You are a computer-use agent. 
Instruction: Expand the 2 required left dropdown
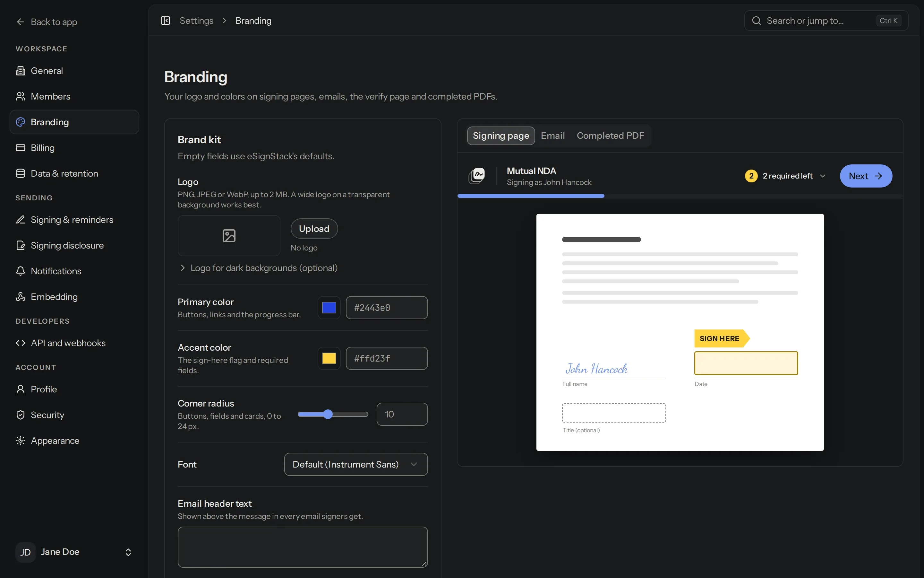[x=785, y=176]
